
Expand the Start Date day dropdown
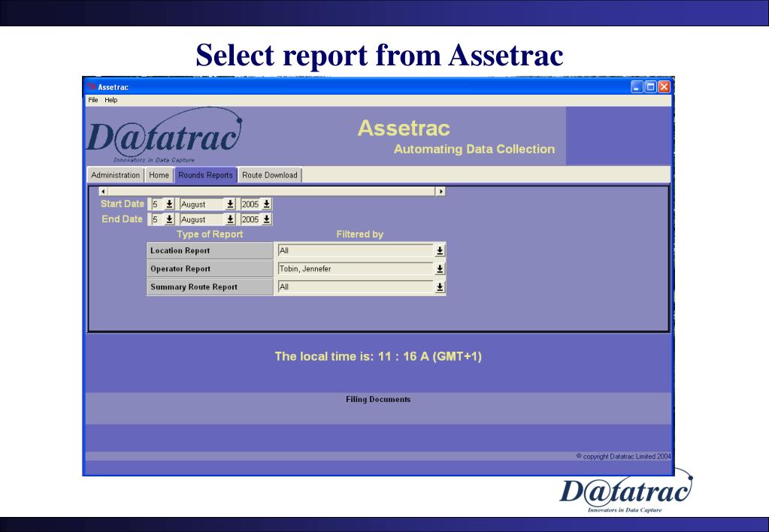coord(169,204)
